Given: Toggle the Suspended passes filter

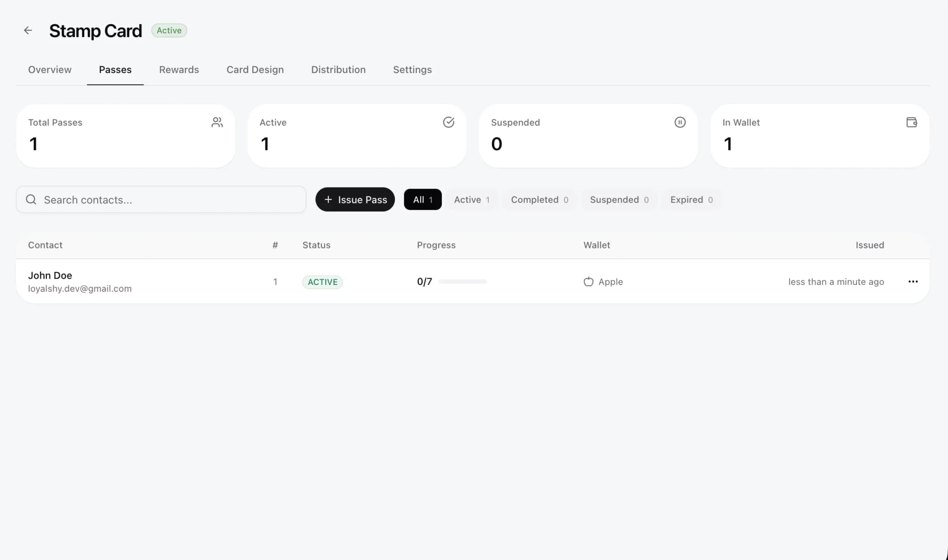Looking at the screenshot, I should coord(619,200).
